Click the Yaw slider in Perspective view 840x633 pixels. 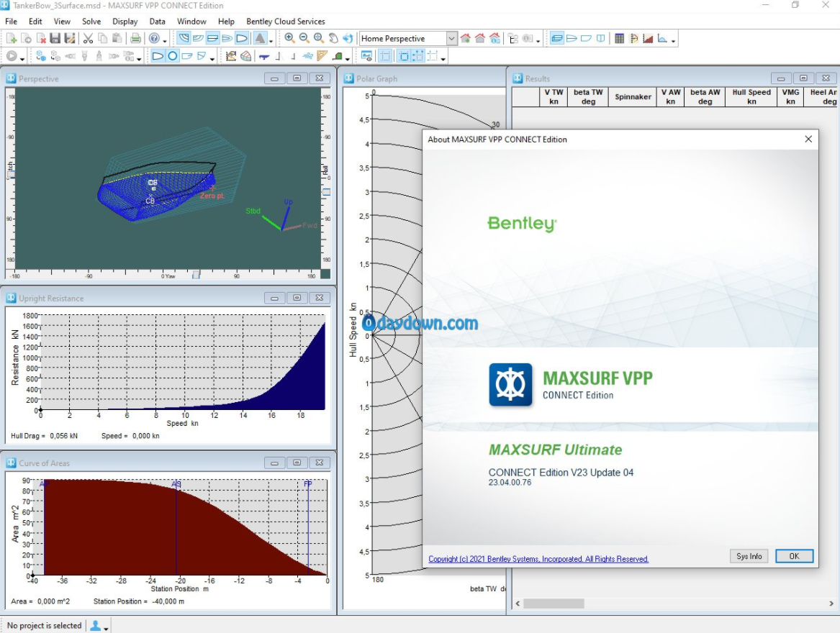196,275
